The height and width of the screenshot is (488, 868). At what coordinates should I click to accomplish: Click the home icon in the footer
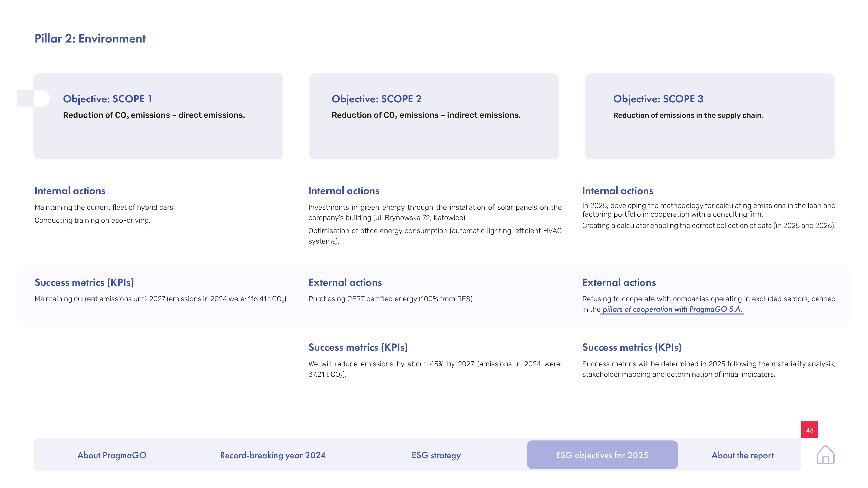click(825, 455)
